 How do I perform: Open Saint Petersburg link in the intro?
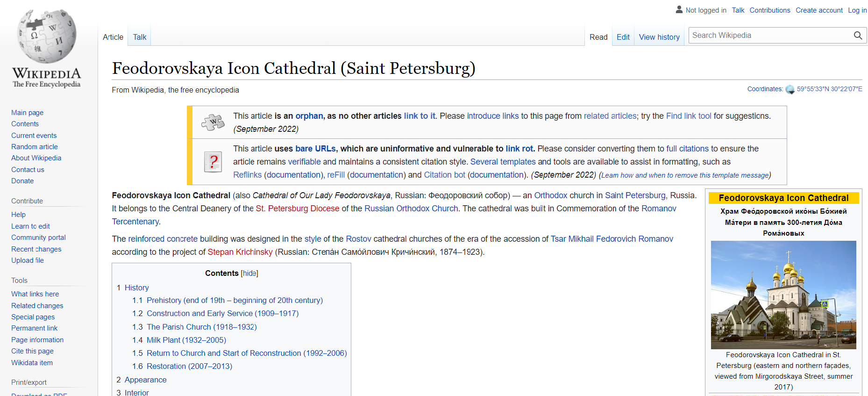click(x=635, y=195)
